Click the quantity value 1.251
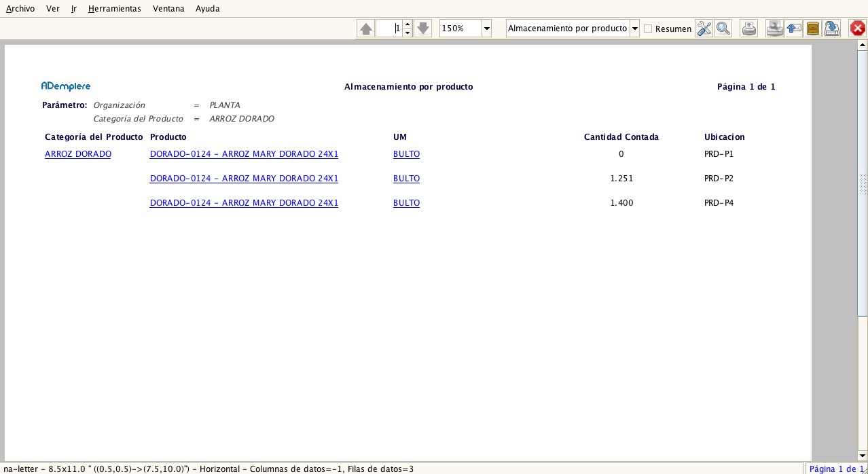The width and height of the screenshot is (868, 474). 621,179
